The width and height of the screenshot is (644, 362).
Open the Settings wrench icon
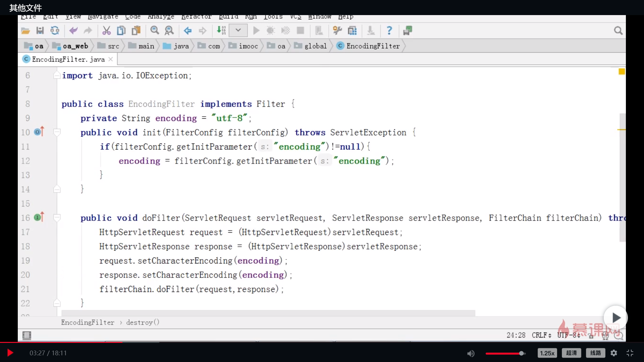pos(337,31)
